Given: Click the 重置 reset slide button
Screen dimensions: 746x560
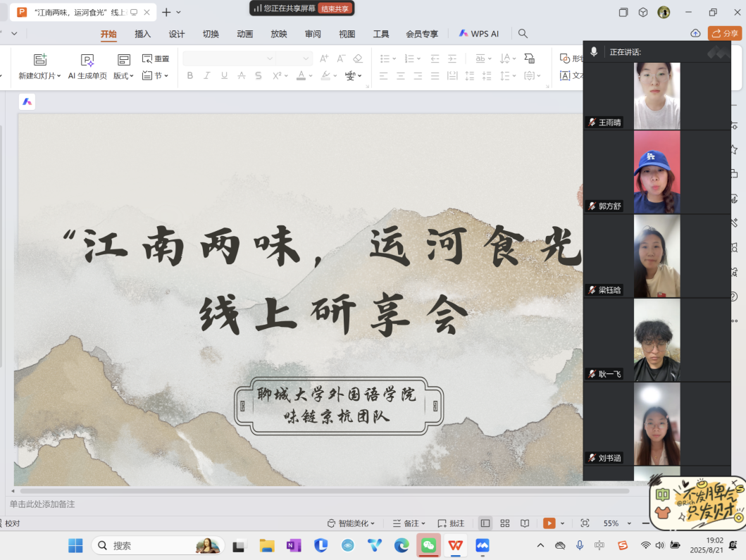Looking at the screenshot, I should point(156,59).
